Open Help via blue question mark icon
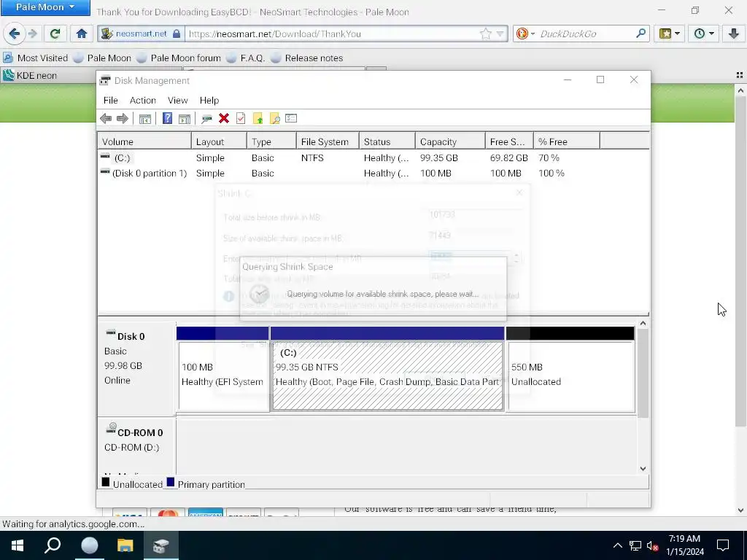The image size is (747, 560). pyautogui.click(x=167, y=119)
